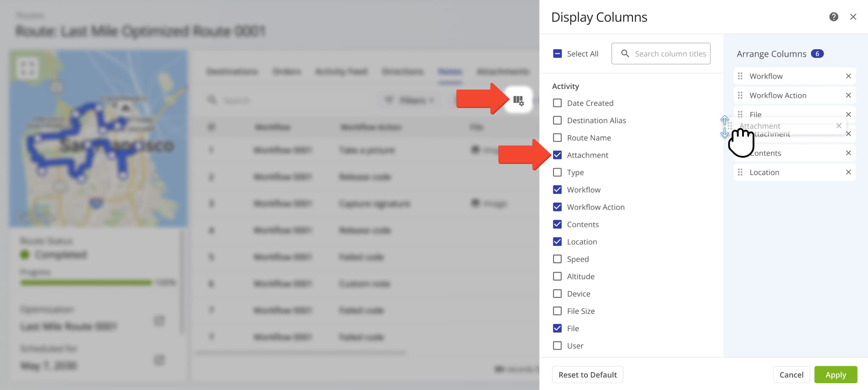Screen dimensions: 868x390
Task: Click Reset to Default
Action: tap(587, 375)
